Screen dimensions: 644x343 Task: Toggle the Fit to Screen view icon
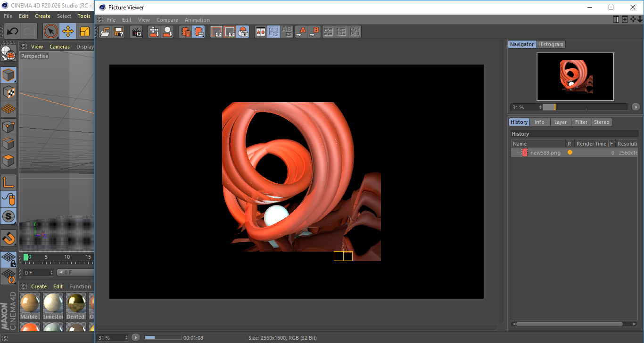coord(216,32)
